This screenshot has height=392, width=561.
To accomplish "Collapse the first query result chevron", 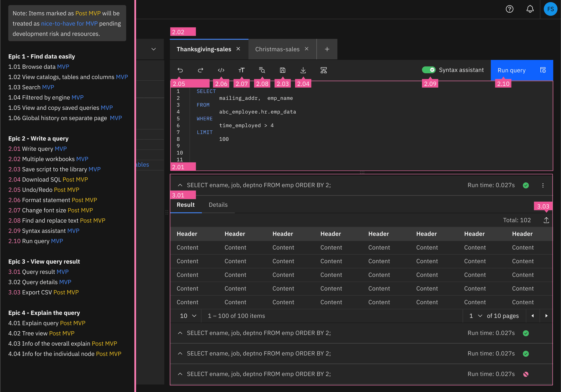I will [180, 185].
